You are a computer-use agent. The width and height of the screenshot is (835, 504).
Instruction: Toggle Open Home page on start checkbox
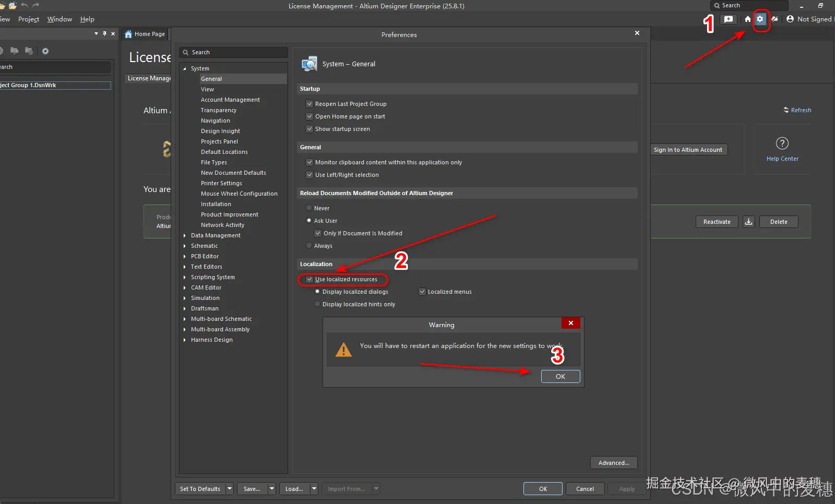coord(309,116)
